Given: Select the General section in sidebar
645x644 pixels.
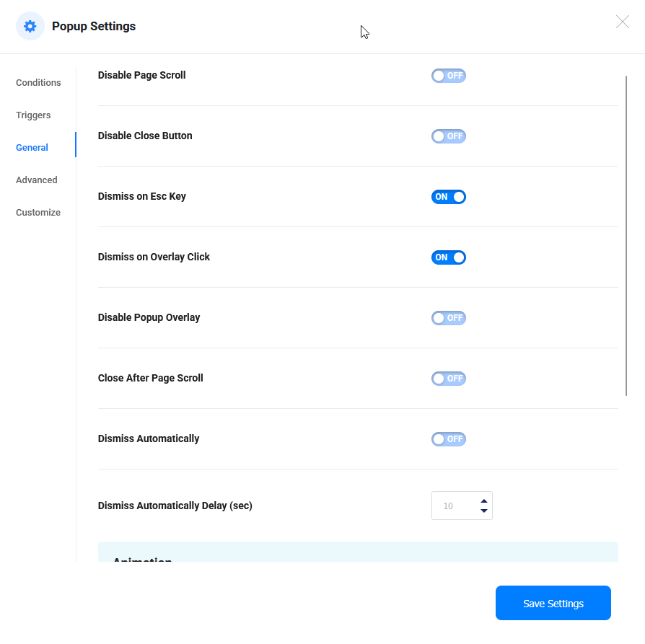Looking at the screenshot, I should pos(32,147).
